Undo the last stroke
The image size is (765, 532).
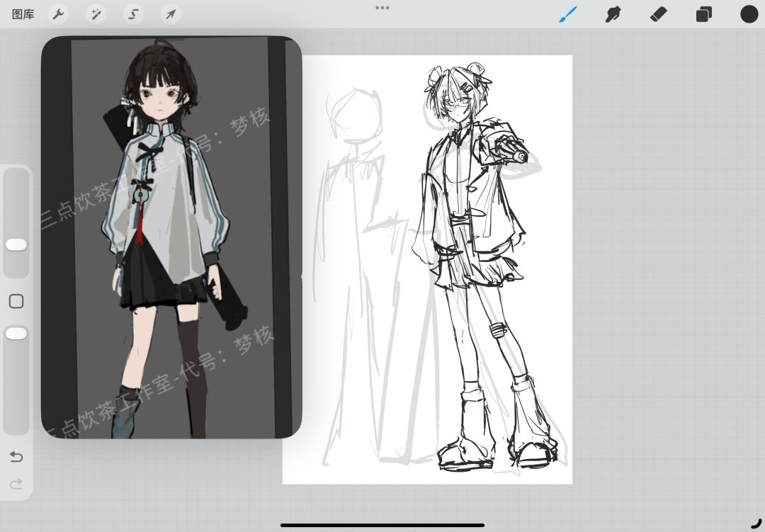16,457
